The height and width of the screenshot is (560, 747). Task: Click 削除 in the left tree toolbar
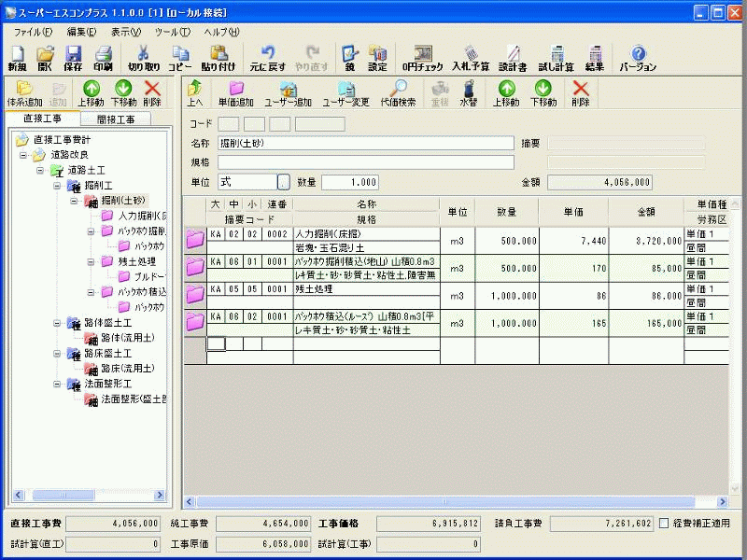tap(152, 93)
